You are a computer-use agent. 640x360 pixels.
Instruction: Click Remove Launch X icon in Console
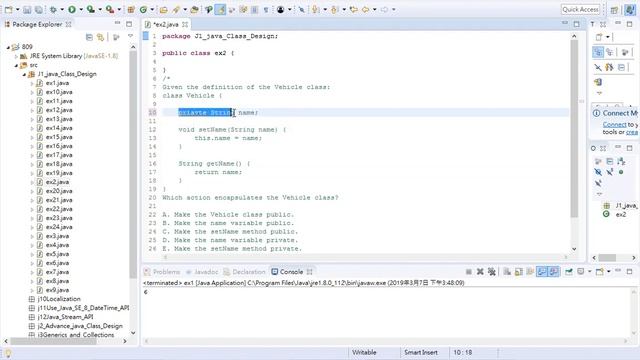coord(480,271)
